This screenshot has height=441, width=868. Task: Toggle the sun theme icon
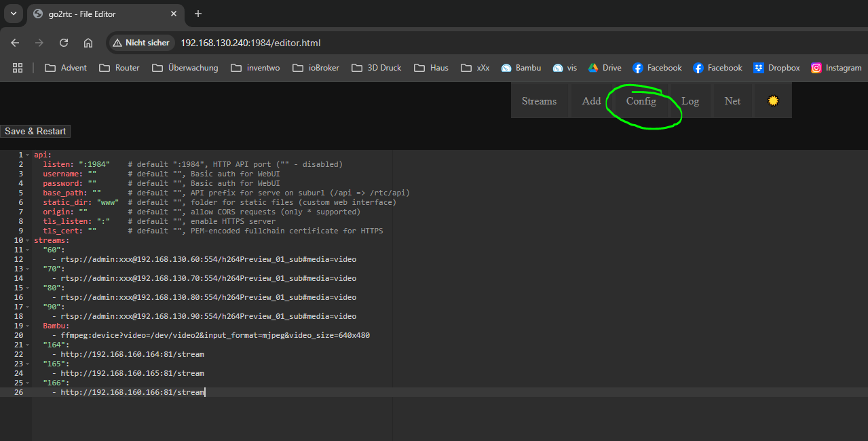pos(772,101)
